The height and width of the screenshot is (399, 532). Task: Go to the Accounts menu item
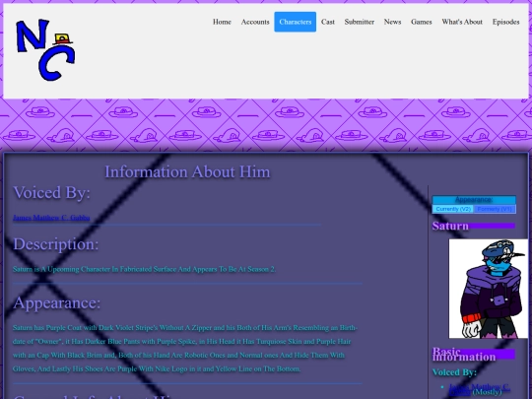click(x=255, y=22)
